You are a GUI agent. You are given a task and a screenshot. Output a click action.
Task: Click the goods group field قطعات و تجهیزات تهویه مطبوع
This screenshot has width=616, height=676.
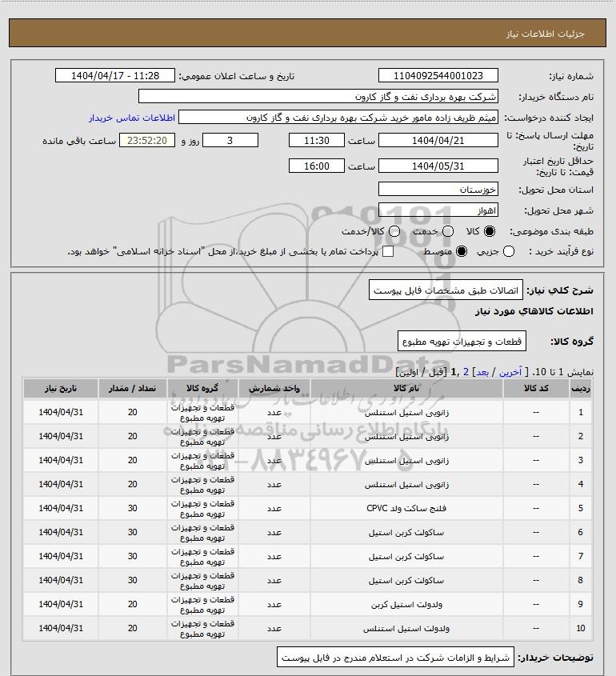point(462,342)
